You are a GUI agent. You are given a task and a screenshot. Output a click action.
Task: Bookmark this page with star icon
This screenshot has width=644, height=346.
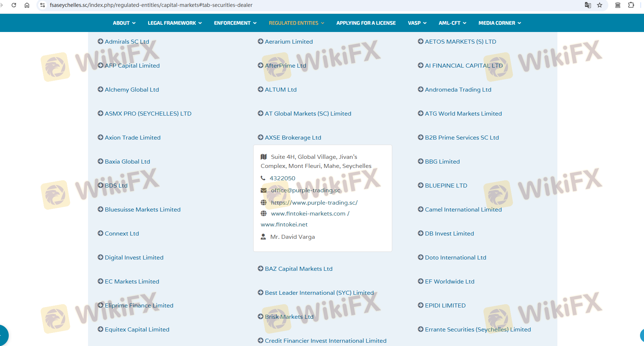point(600,5)
